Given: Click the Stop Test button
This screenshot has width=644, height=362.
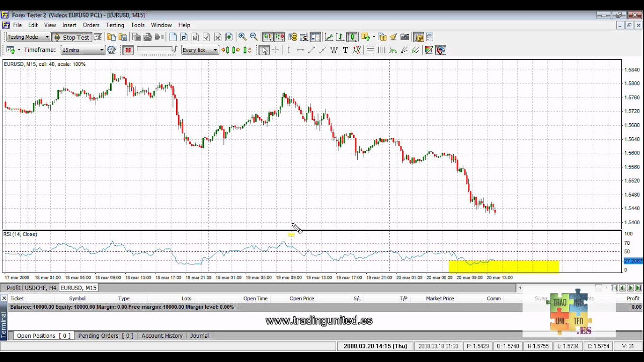Looking at the screenshot, I should click(x=71, y=37).
